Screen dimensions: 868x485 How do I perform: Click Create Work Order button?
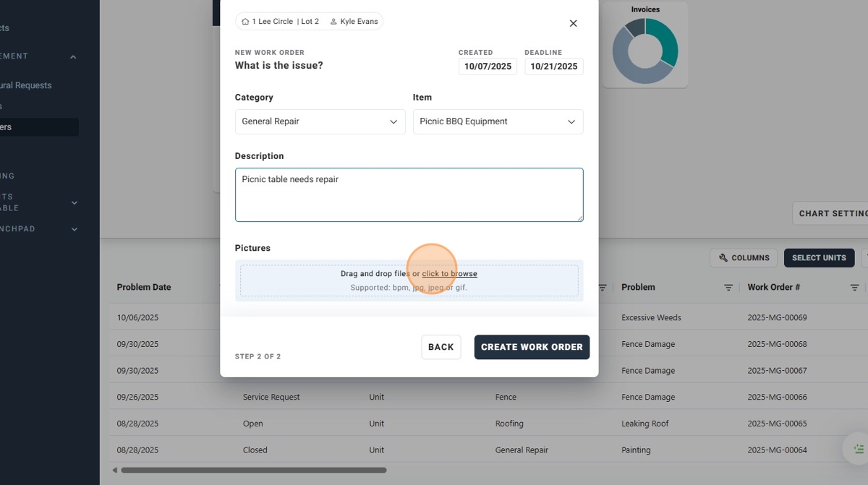pos(532,347)
